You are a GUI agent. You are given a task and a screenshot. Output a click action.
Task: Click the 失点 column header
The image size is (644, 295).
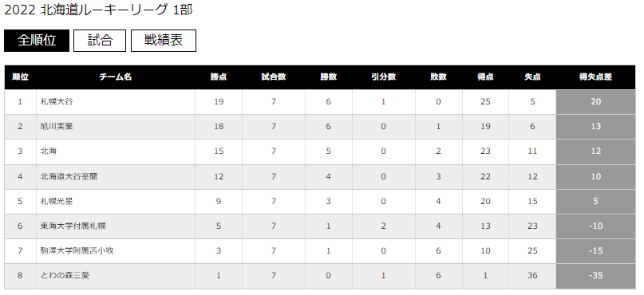(532, 77)
